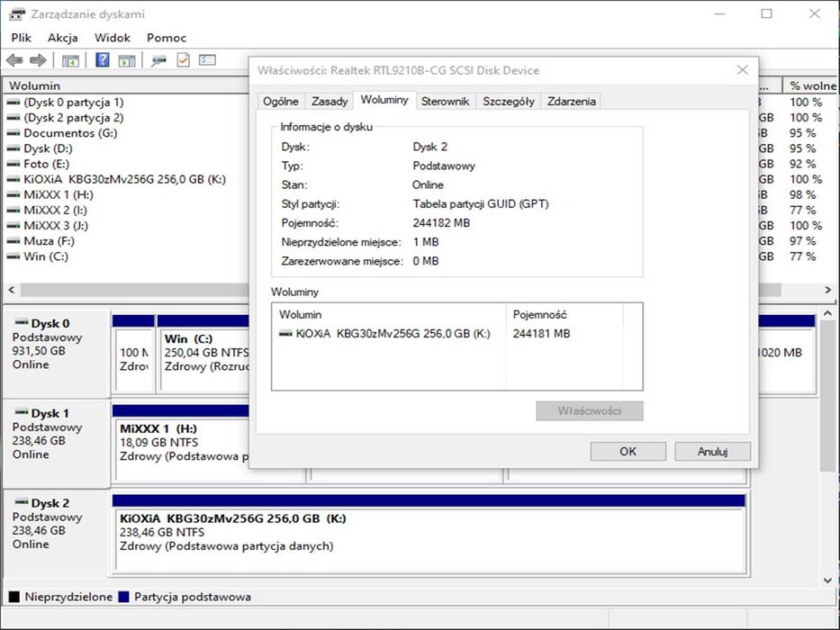Open the Zdarzenia tab
This screenshot has height=630, width=840.
coord(571,101)
